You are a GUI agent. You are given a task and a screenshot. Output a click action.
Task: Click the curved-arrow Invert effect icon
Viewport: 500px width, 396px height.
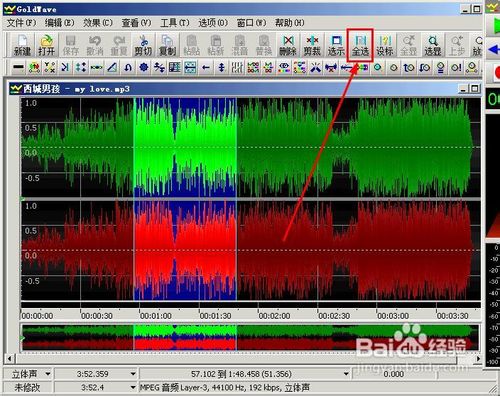(x=128, y=68)
